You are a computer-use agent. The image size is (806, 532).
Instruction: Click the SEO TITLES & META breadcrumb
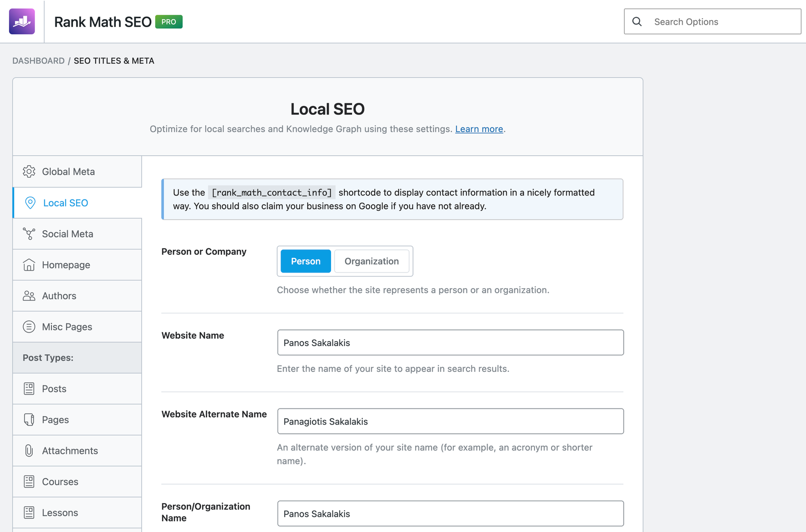114,60
